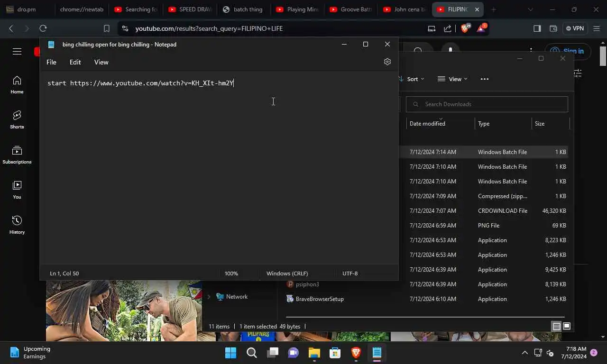This screenshot has height=364, width=607.
Task: Open the Brave Wallet icon
Action: point(553,28)
